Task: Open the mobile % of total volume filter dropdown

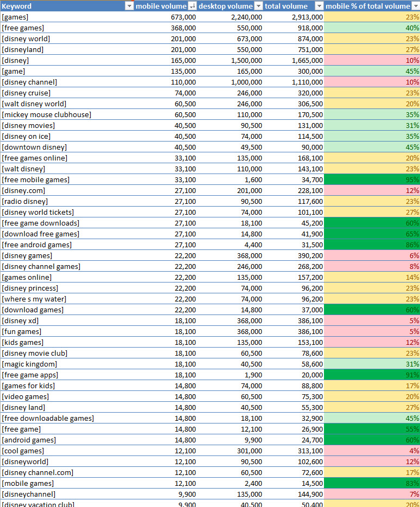Action: 416,6
